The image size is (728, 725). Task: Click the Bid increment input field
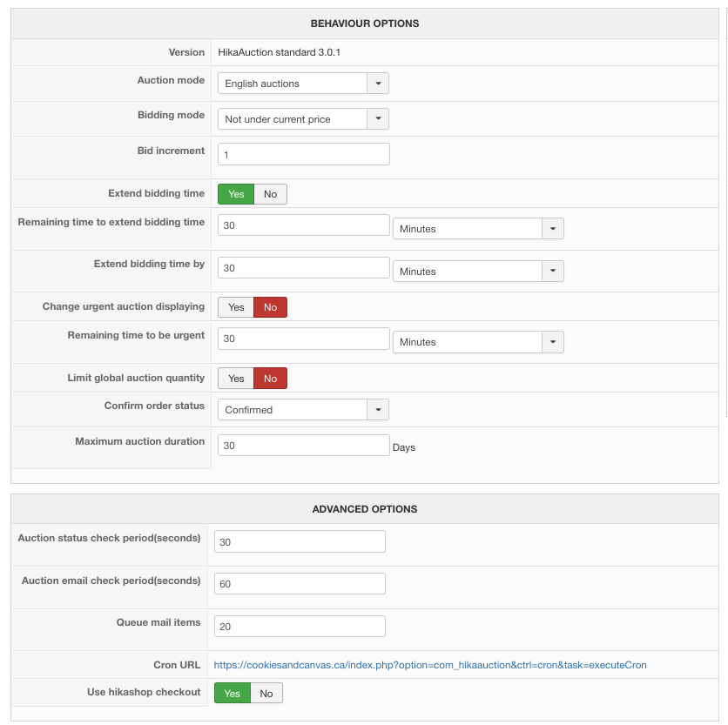[x=303, y=155]
